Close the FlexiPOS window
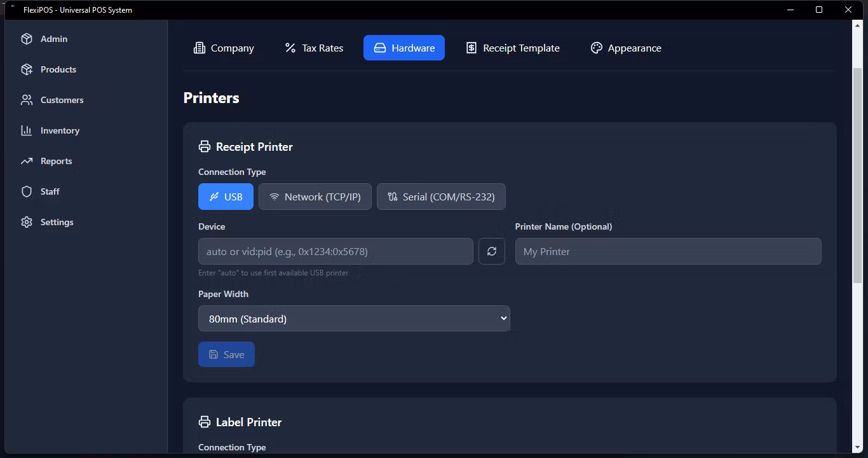The width and height of the screenshot is (868, 458). click(x=848, y=10)
